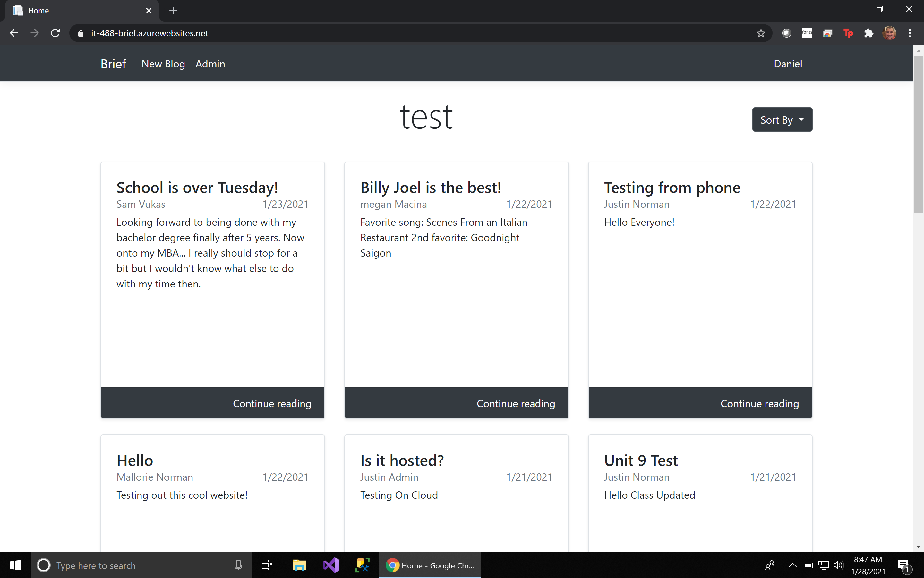The width and height of the screenshot is (924, 578).
Task: Open Visual Studio from the taskbar
Action: coord(331,565)
